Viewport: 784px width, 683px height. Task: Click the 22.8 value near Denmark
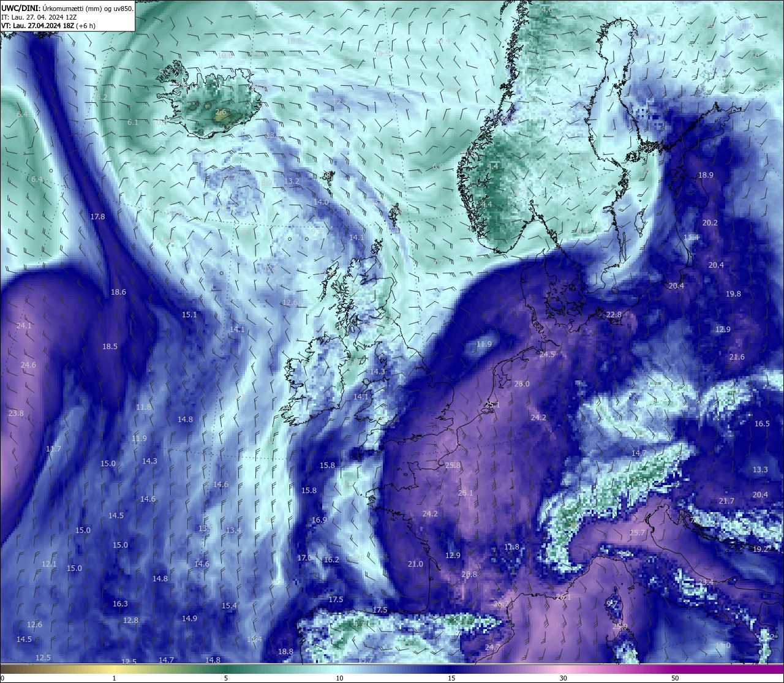tap(614, 315)
